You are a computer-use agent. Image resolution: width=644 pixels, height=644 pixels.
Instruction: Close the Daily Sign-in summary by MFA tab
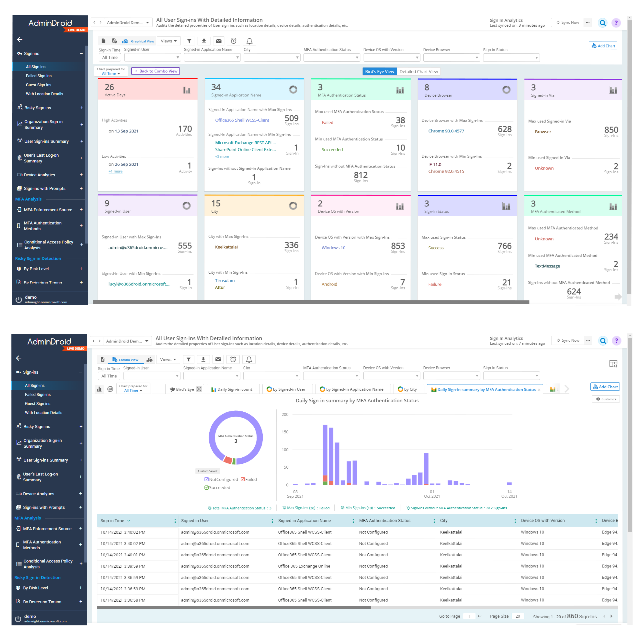539,390
